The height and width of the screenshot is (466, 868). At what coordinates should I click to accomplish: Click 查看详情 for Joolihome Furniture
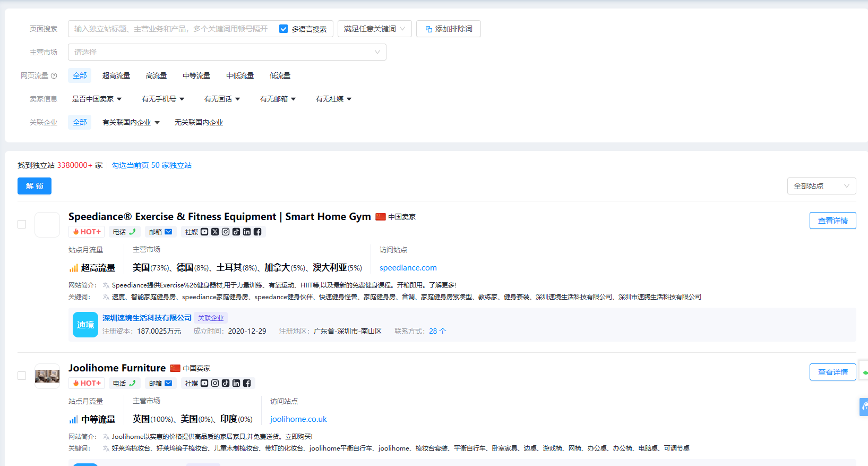tap(833, 372)
